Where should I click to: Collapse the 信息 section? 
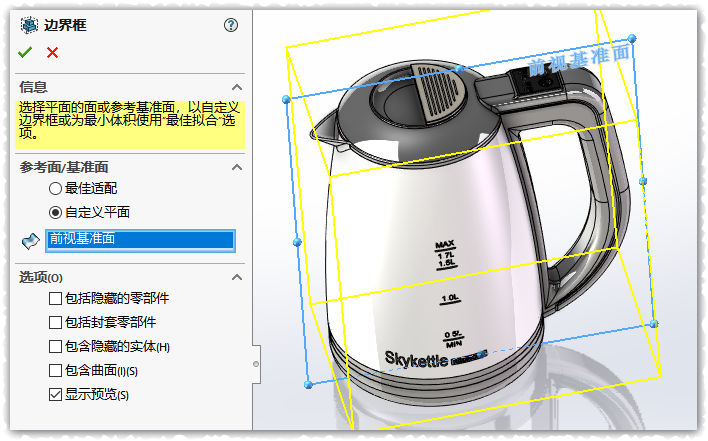(x=237, y=87)
